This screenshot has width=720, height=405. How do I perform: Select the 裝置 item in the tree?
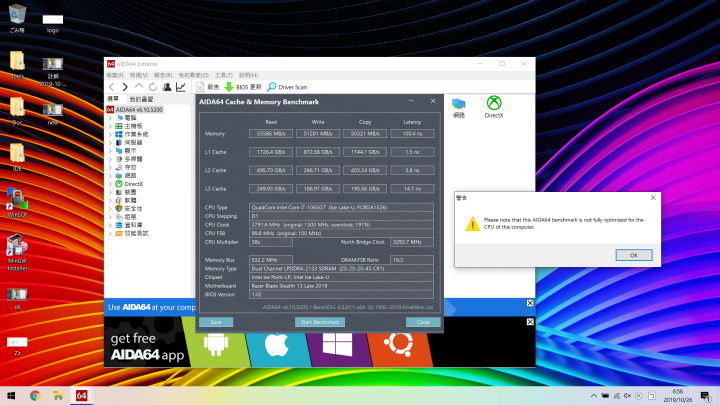(126, 192)
